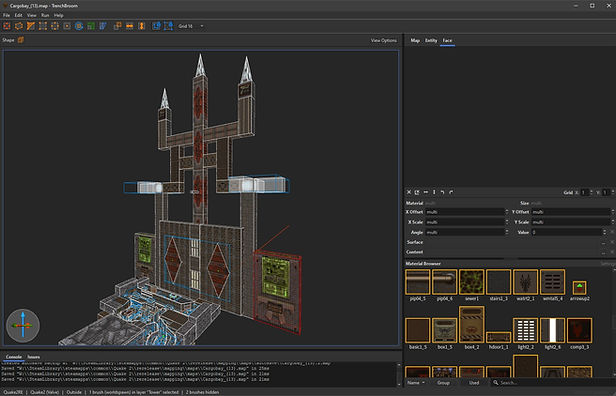The image size is (616, 396).
Task: Flip texture vertically in Face panel
Action: 434,192
